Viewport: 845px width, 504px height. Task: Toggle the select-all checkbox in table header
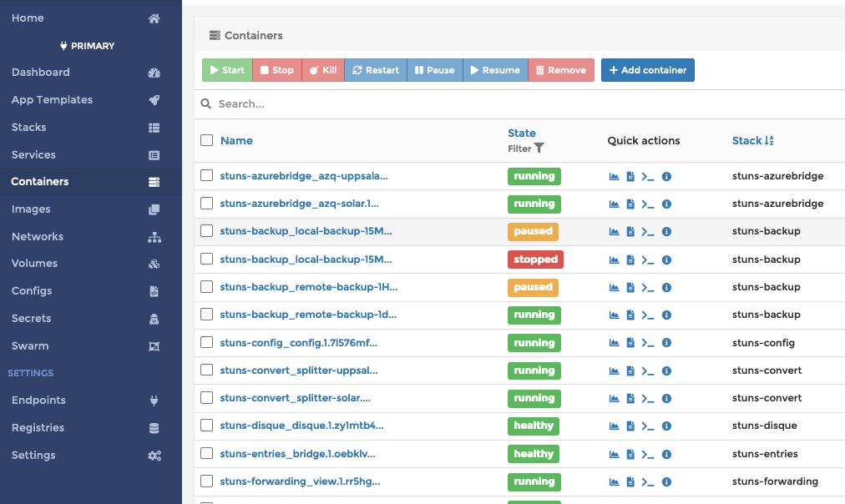(207, 141)
